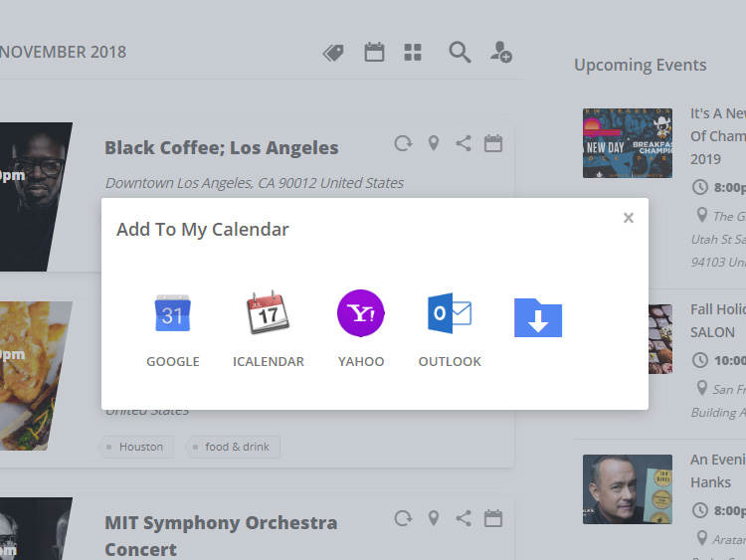Viewport: 746px width, 560px height.
Task: Download the event file with the folder icon
Action: pyautogui.click(x=538, y=318)
